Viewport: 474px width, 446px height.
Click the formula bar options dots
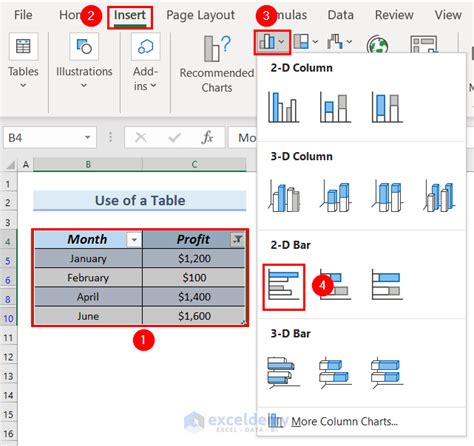pos(110,137)
